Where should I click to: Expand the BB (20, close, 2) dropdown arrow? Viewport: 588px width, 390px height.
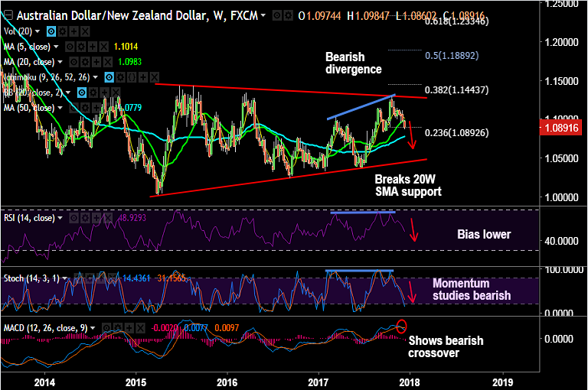pyautogui.click(x=68, y=93)
